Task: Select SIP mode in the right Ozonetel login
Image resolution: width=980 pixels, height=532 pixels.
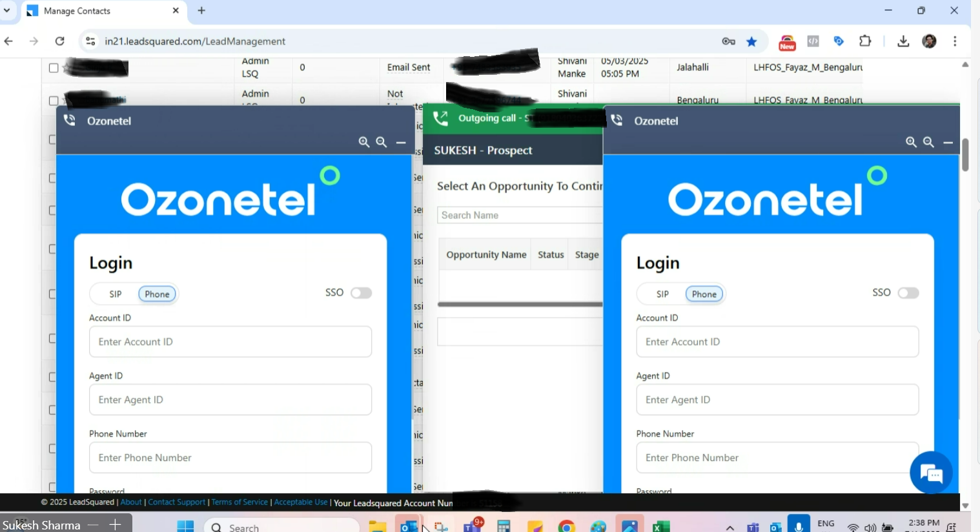Action: pos(662,294)
